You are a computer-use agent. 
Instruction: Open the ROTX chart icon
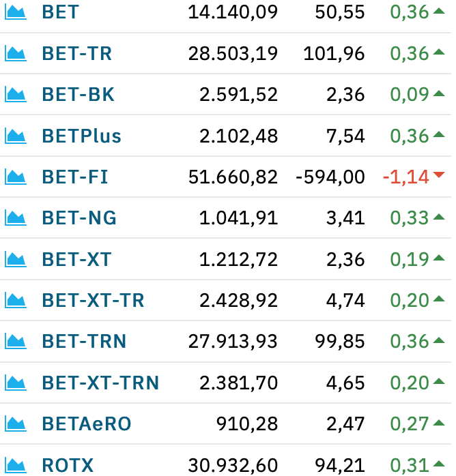pyautogui.click(x=16, y=465)
